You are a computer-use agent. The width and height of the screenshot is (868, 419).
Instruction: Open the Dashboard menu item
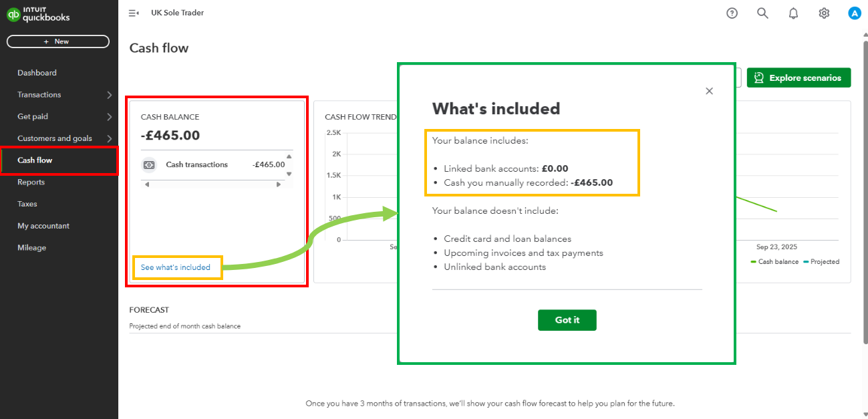coord(37,73)
